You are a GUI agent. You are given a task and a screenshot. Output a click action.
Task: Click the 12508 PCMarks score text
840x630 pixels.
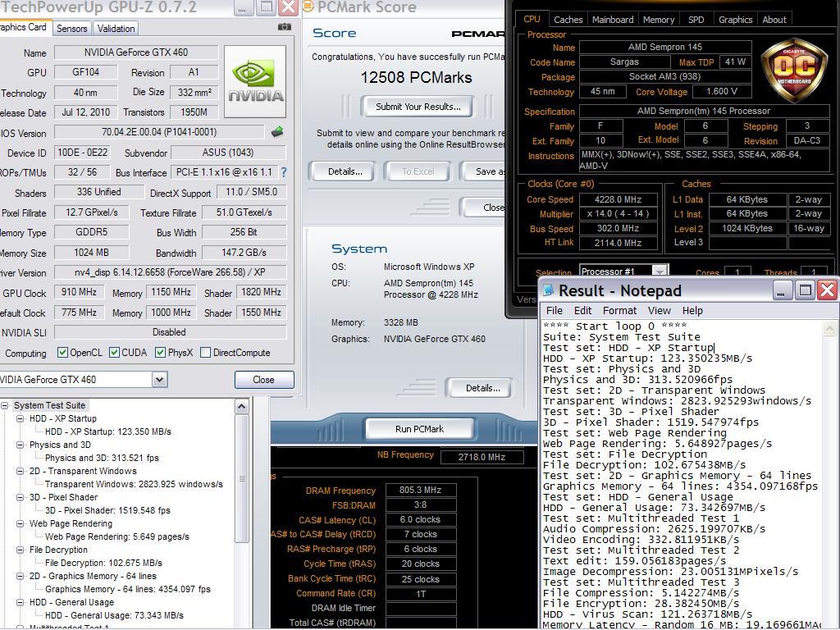click(x=416, y=78)
